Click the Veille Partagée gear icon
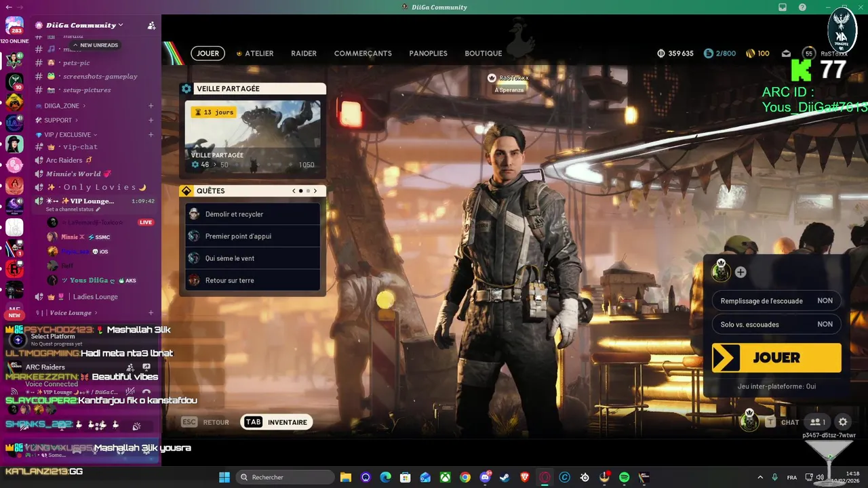This screenshot has width=868, height=488. pyautogui.click(x=186, y=89)
